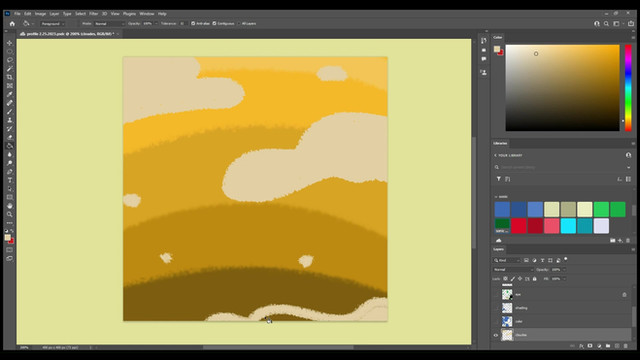This screenshot has height=360, width=640.
Task: Go to the Home screen
Action: [x=12, y=24]
